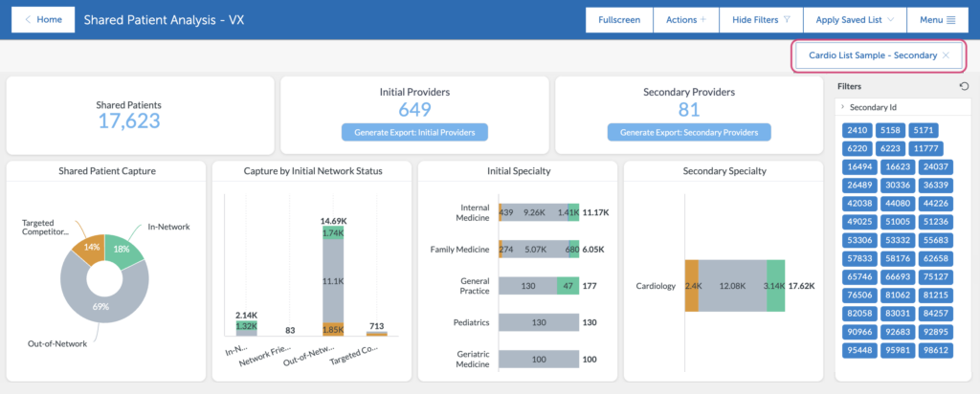Enter Fullscreen mode from the top bar
This screenshot has width=980, height=394.
[619, 19]
